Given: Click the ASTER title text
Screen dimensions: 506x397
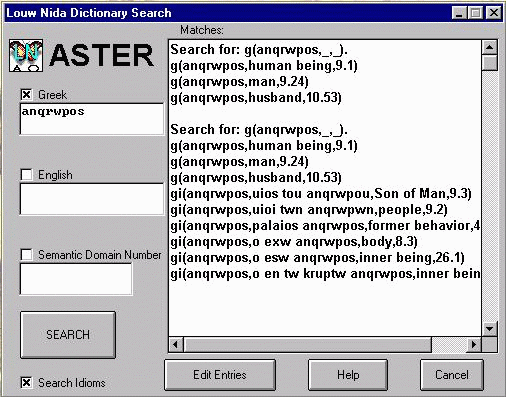Looking at the screenshot, I should (x=101, y=55).
